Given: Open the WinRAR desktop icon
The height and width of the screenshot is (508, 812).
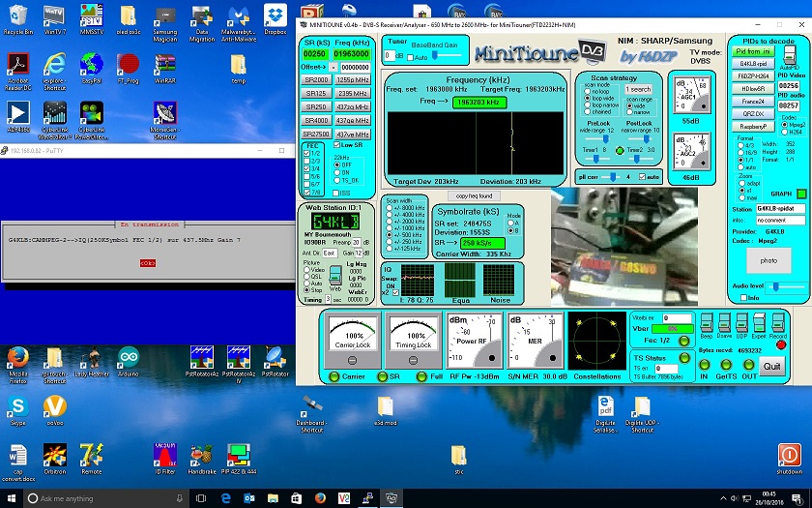Looking at the screenshot, I should click(165, 69).
